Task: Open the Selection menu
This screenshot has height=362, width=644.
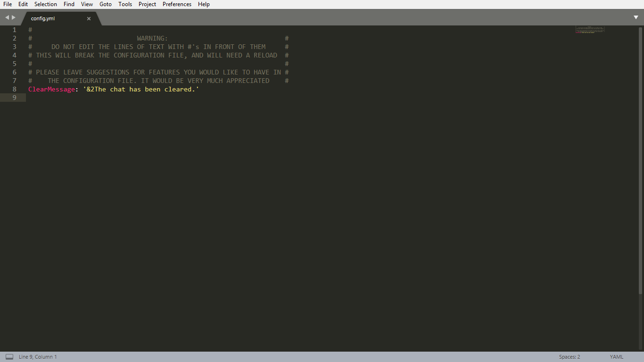Action: [46, 4]
